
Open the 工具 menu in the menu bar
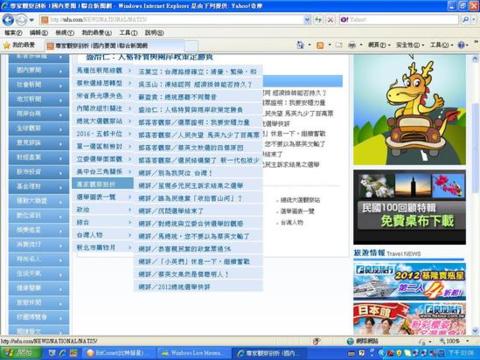click(x=128, y=33)
